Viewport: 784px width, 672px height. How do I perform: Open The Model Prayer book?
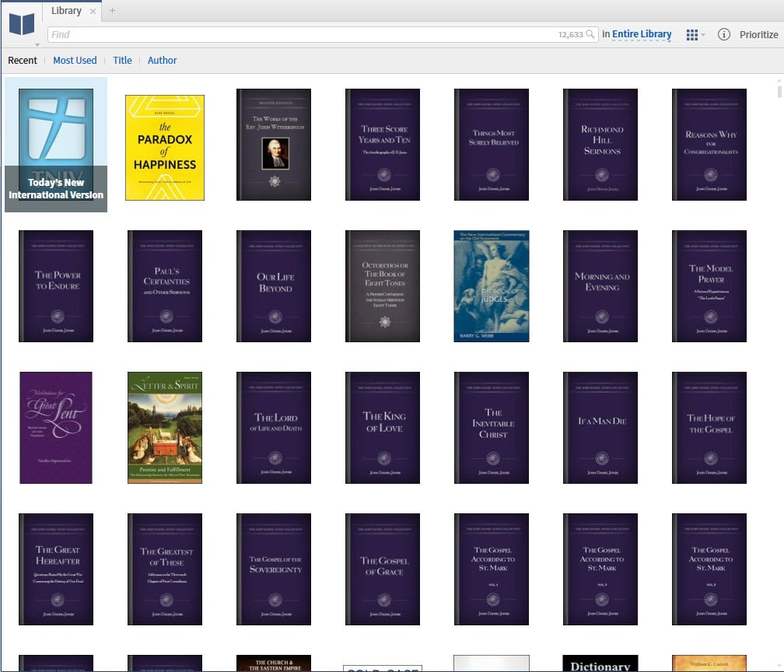click(709, 286)
